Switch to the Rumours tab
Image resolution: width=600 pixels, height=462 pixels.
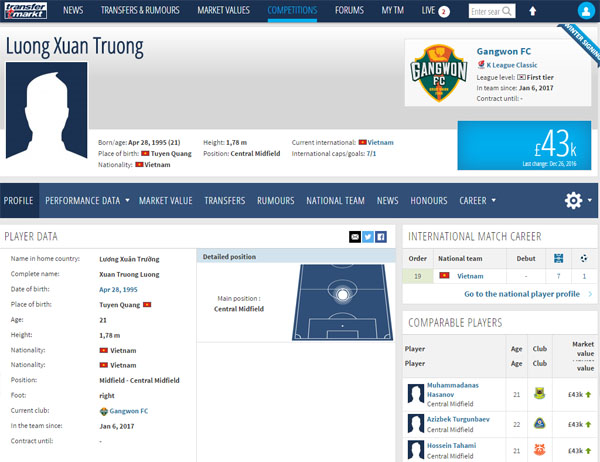point(276,201)
